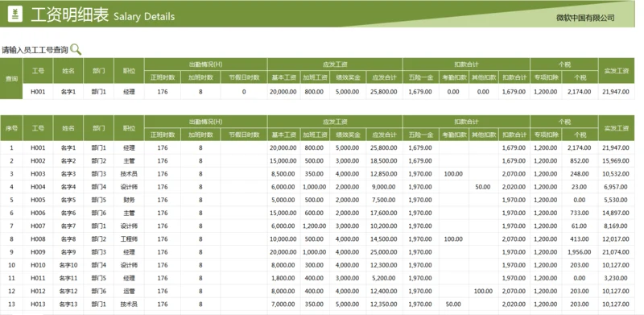Select gross total 25,000.00

pyautogui.click(x=384, y=252)
